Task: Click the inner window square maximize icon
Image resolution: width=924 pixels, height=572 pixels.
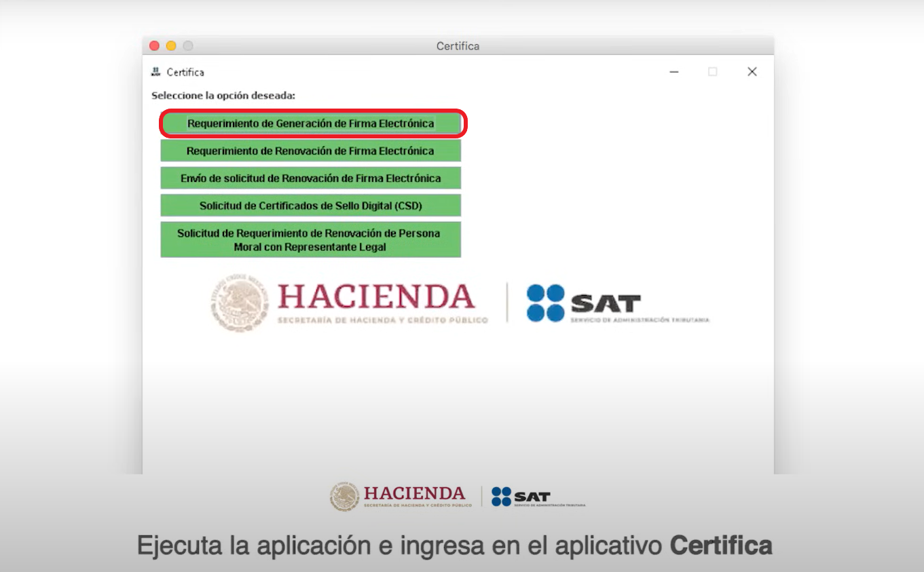Action: pyautogui.click(x=712, y=72)
